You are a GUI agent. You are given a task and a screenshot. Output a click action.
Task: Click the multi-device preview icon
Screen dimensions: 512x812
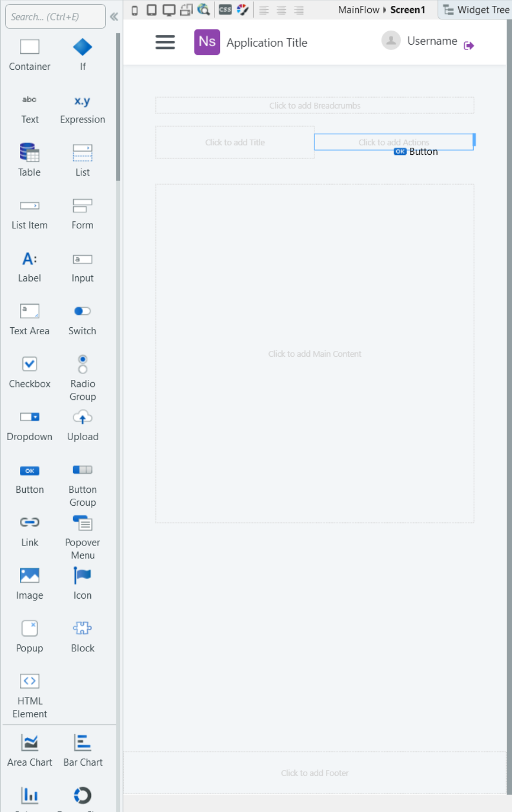[x=186, y=10]
